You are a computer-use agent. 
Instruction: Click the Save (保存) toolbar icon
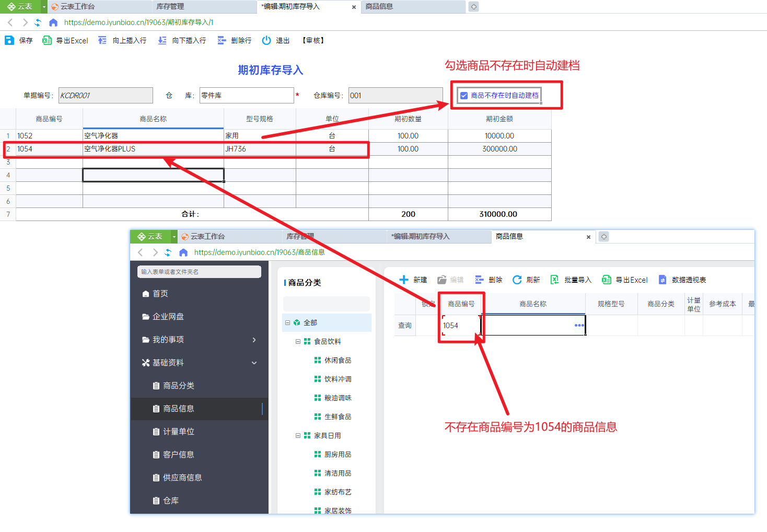(9, 40)
